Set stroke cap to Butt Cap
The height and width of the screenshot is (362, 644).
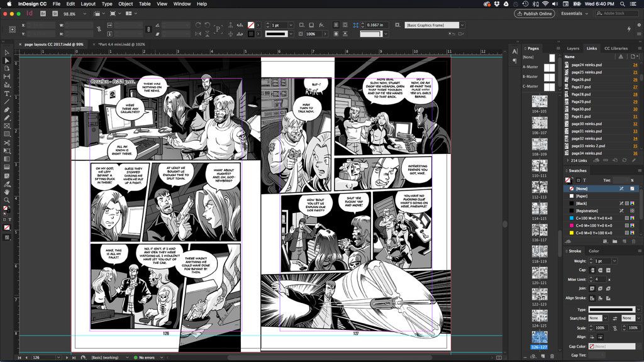(x=592, y=270)
